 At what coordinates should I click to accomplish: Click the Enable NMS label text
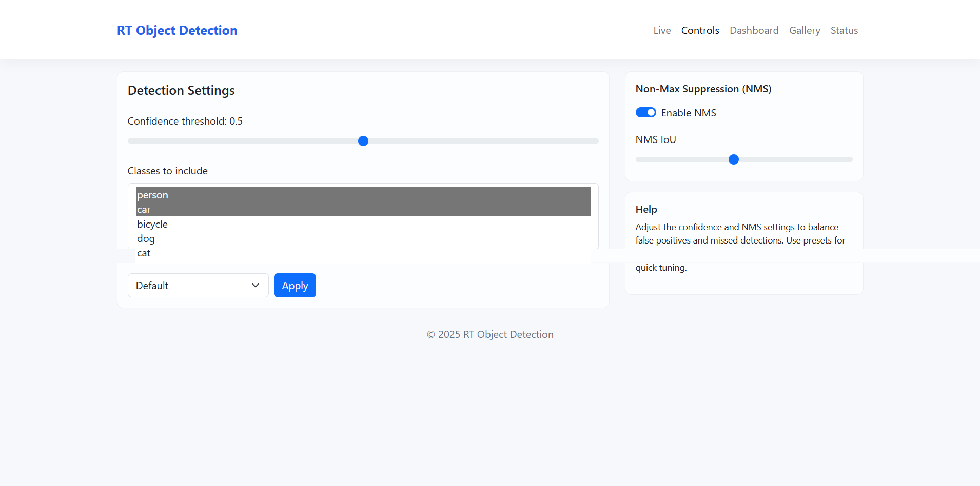pos(688,113)
